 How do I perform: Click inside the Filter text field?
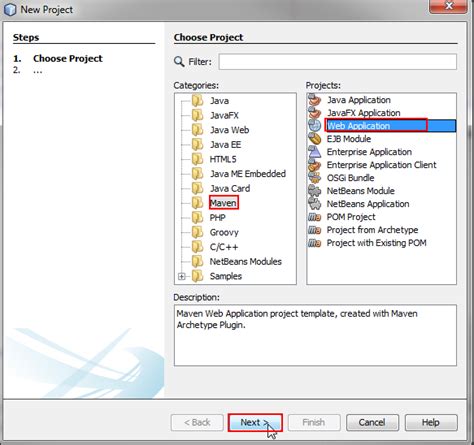point(337,62)
